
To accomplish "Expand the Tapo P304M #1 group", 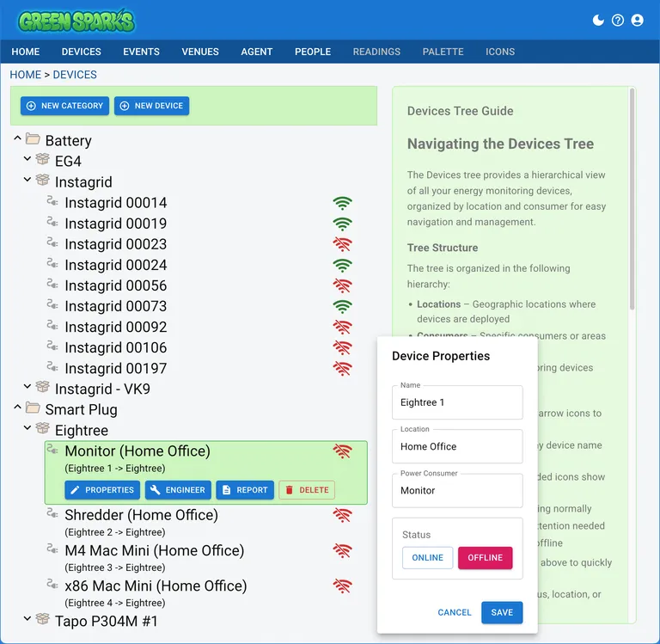I will point(27,620).
